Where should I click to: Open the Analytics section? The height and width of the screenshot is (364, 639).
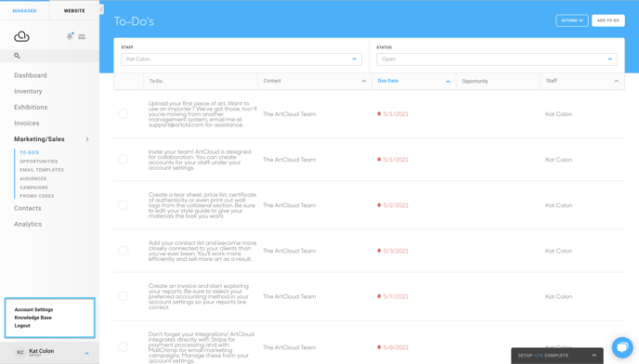click(x=28, y=224)
